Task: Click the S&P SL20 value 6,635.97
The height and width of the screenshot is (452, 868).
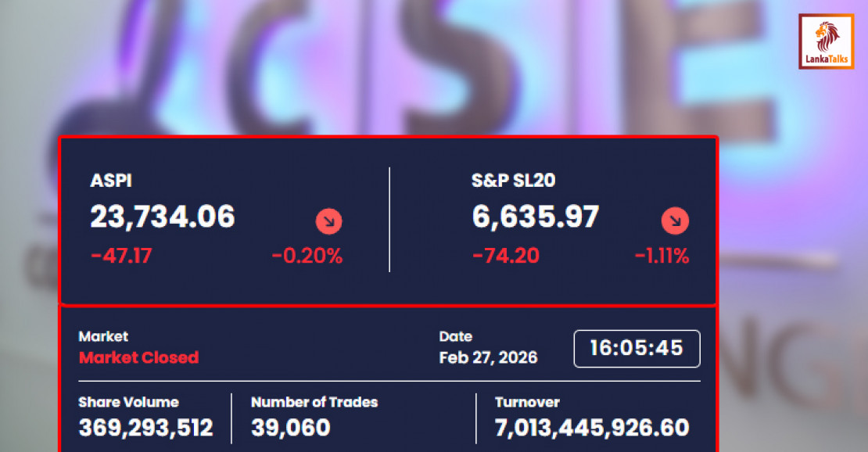Action: point(536,217)
